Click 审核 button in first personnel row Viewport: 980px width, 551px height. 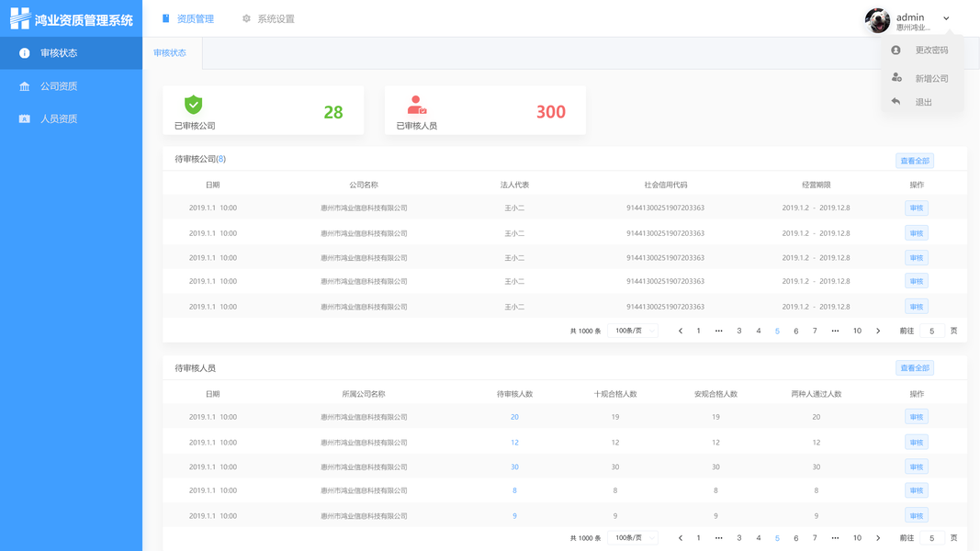click(917, 417)
